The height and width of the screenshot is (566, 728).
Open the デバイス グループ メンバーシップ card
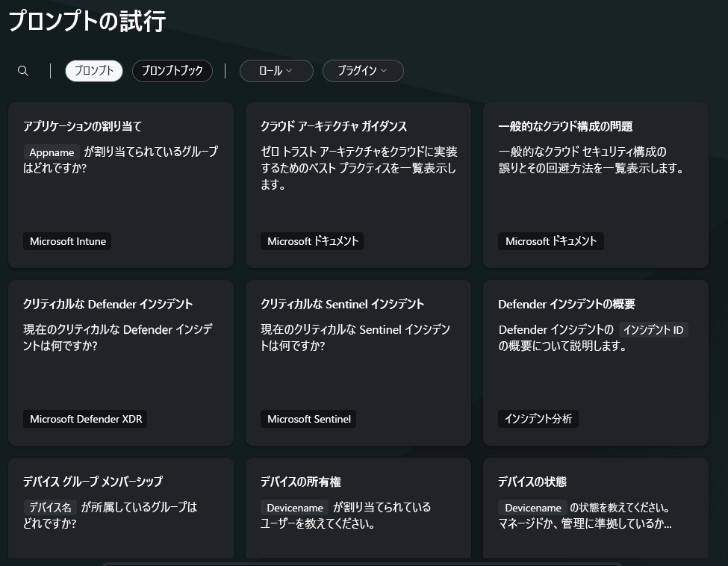[x=121, y=508]
